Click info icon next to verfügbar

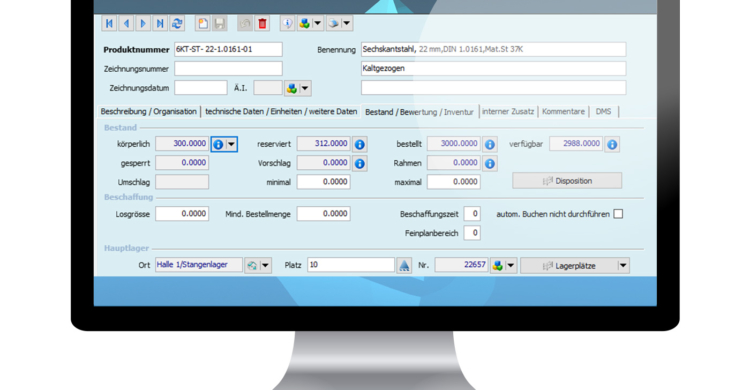pos(612,144)
